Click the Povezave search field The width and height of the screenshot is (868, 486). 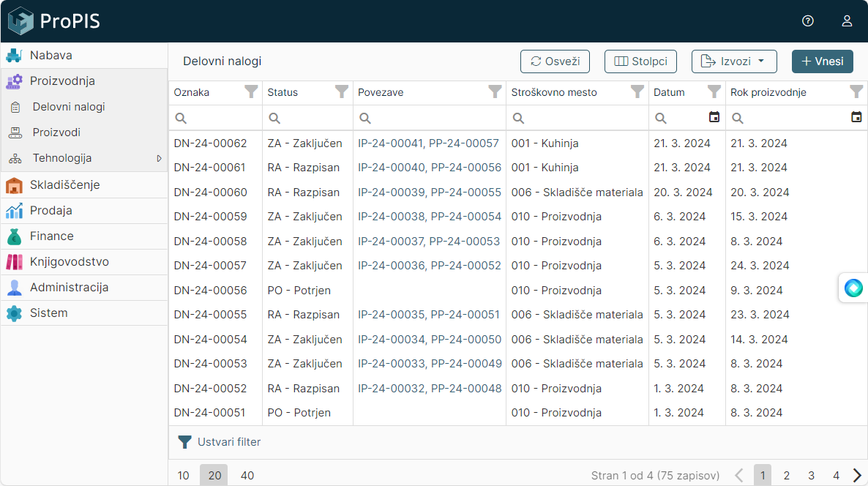(x=430, y=118)
